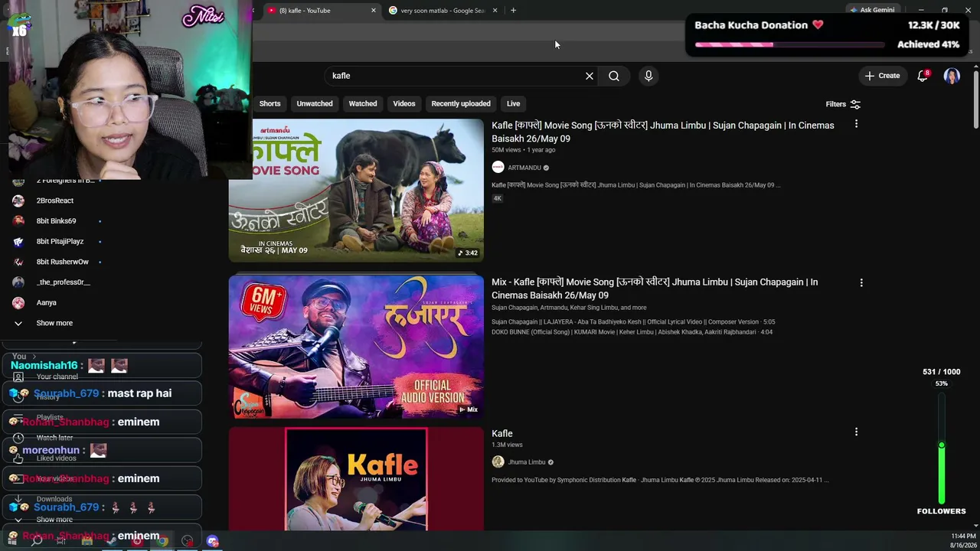
Task: Click the page vertical scrollbar
Action: coord(976,99)
